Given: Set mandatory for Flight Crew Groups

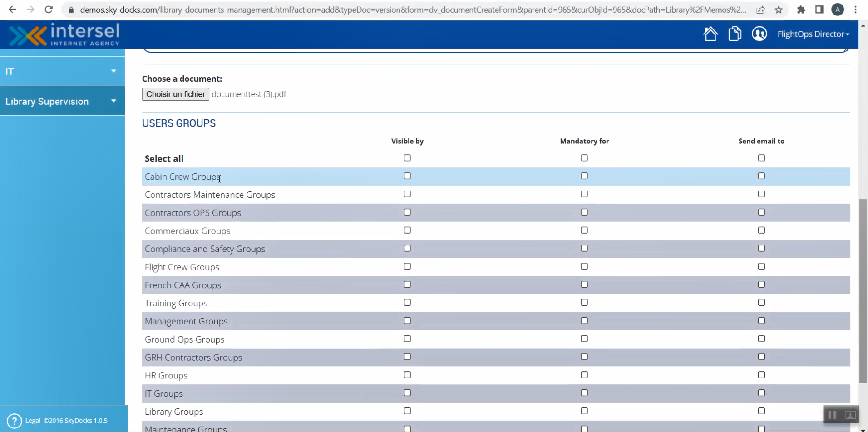Looking at the screenshot, I should click(x=584, y=266).
